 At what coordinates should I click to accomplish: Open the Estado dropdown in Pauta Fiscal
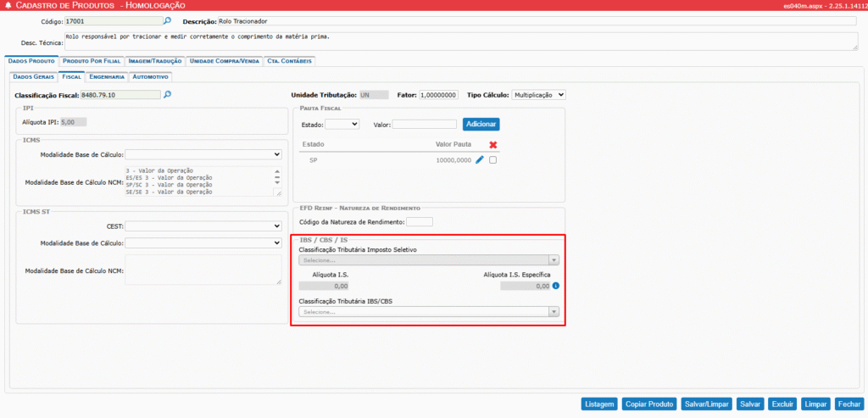point(342,124)
